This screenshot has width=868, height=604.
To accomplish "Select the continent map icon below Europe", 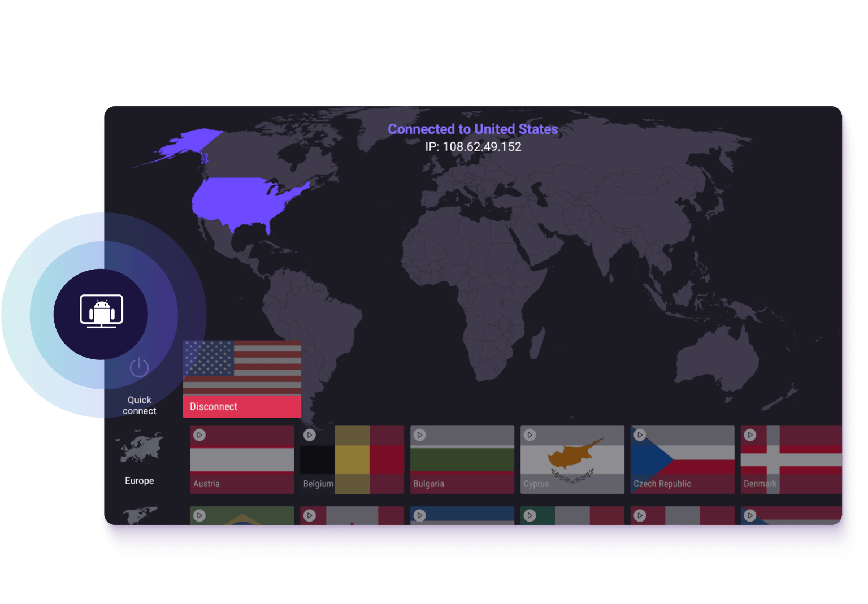I will [x=139, y=515].
